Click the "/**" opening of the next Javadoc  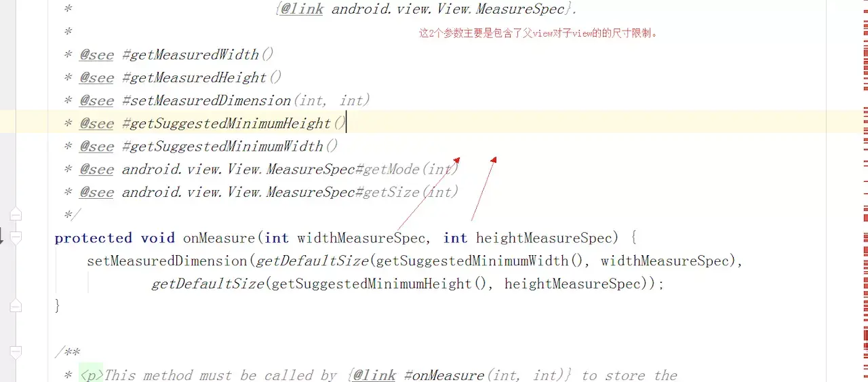68,353
